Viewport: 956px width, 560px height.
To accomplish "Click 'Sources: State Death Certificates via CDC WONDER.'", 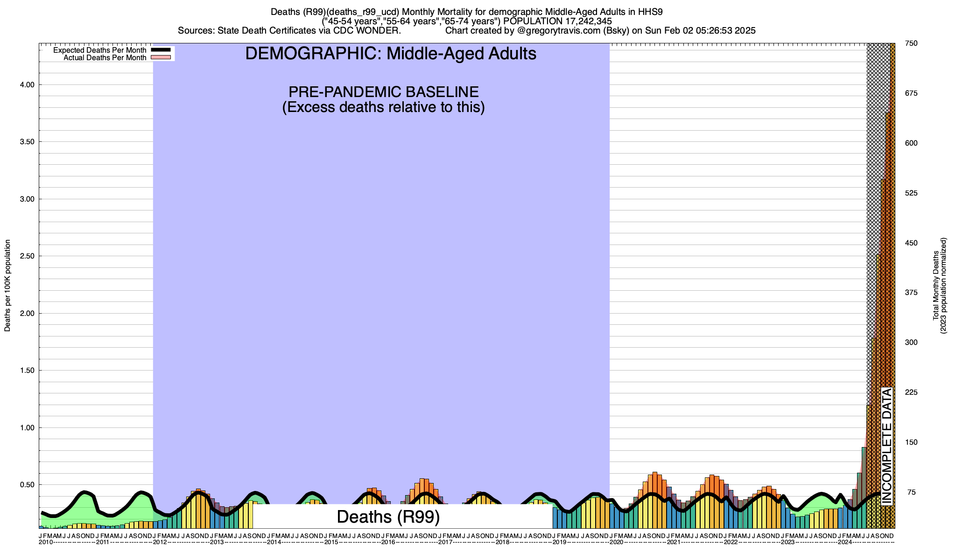I will point(289,31).
